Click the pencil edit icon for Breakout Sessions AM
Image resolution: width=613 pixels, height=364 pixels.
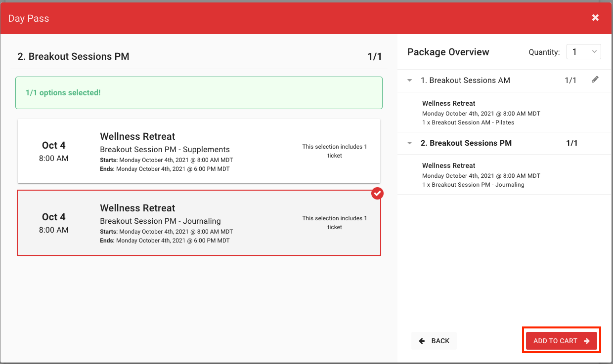coord(595,80)
